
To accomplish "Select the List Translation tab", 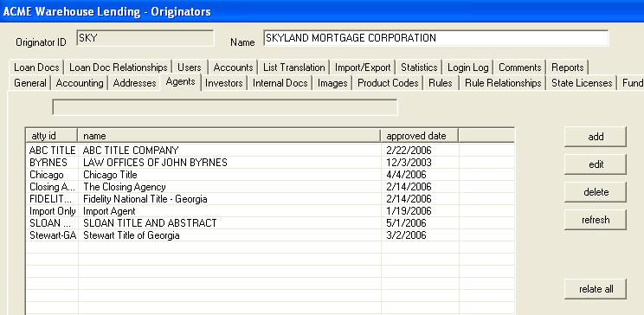I will 293,67.
